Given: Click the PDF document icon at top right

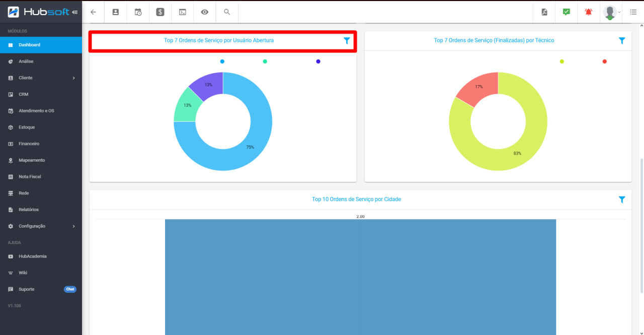Looking at the screenshot, I should (544, 12).
